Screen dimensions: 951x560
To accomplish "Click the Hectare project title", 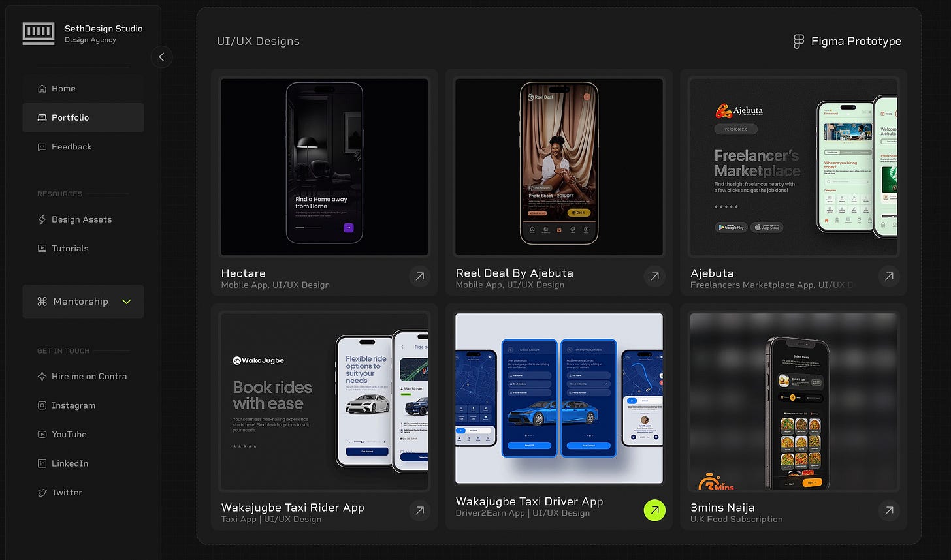I will 244,273.
